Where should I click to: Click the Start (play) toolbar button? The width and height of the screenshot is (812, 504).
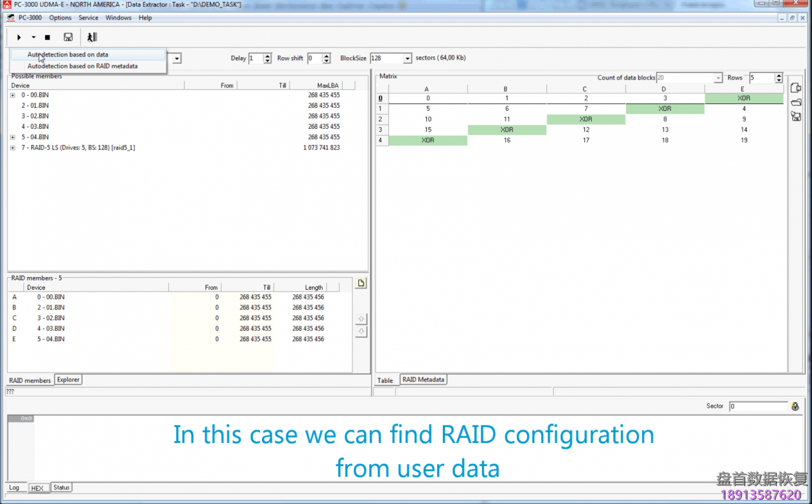coord(19,37)
